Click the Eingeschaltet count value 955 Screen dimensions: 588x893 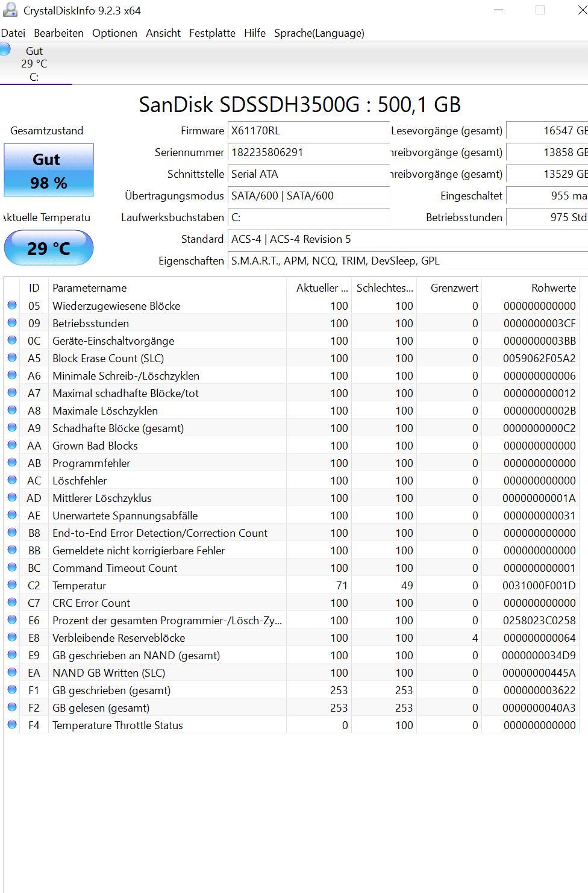tap(547, 196)
